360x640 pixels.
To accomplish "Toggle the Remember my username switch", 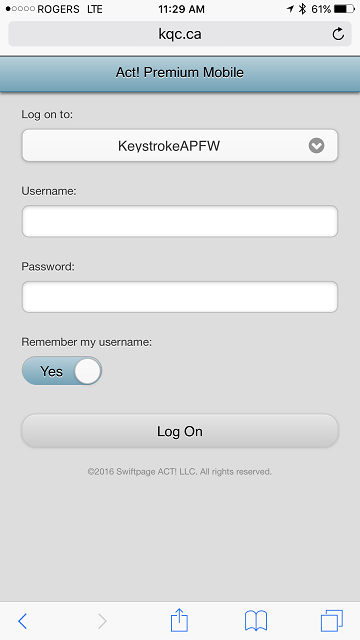I will point(62,371).
